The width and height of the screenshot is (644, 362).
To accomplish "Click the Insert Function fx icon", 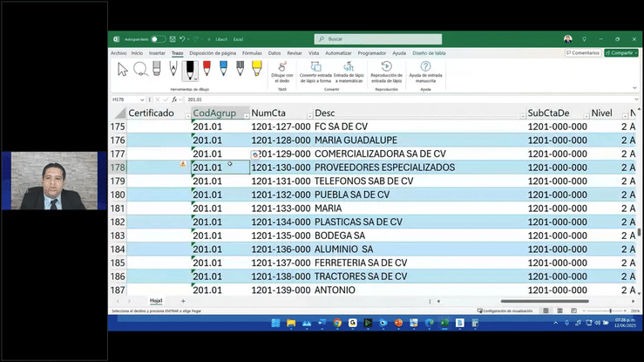I will pyautogui.click(x=174, y=99).
